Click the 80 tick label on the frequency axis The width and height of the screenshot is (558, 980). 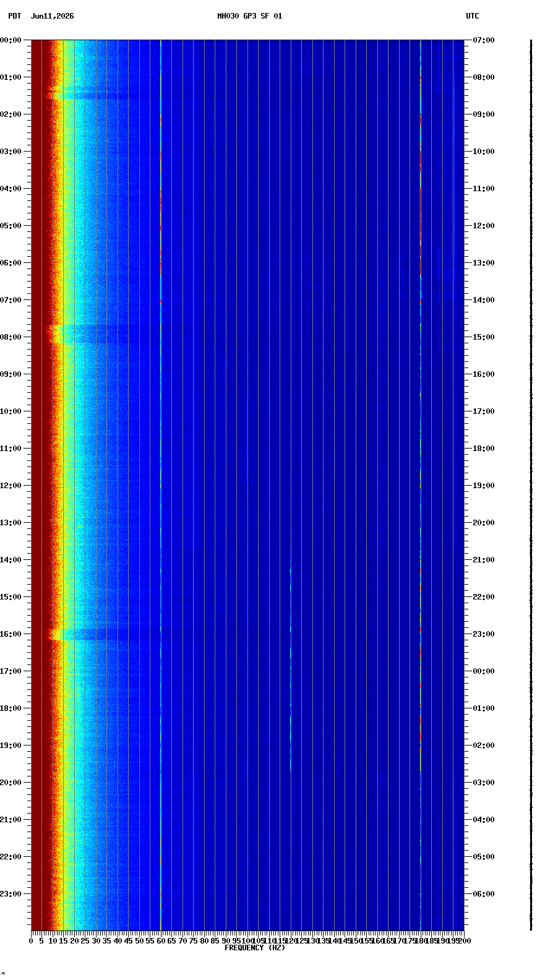click(x=204, y=941)
